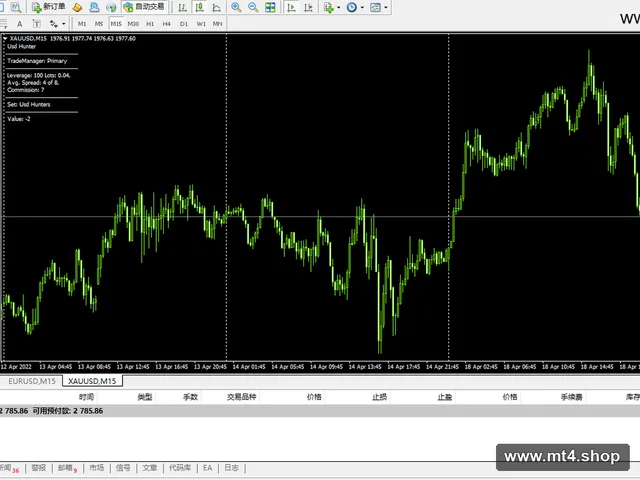Click the 'Value: -2' chart label
Image resolution: width=640 pixels, height=480 pixels.
point(19,119)
